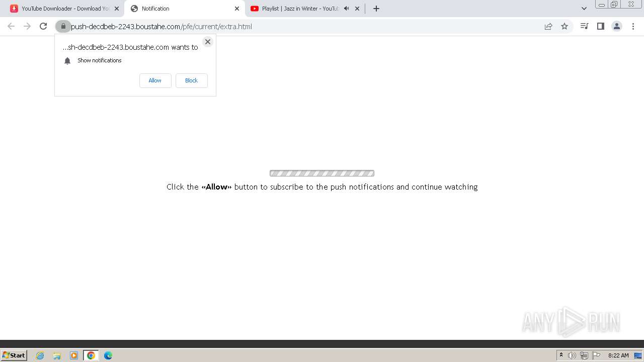Allow notifications from boustahe.com

click(155, 80)
